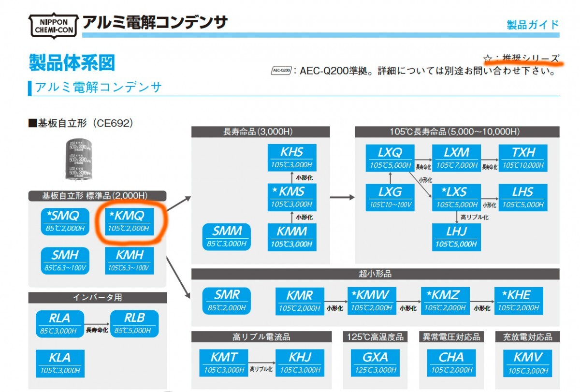Click the LXQ series box
Screen dimensions: 580x392
pos(390,158)
